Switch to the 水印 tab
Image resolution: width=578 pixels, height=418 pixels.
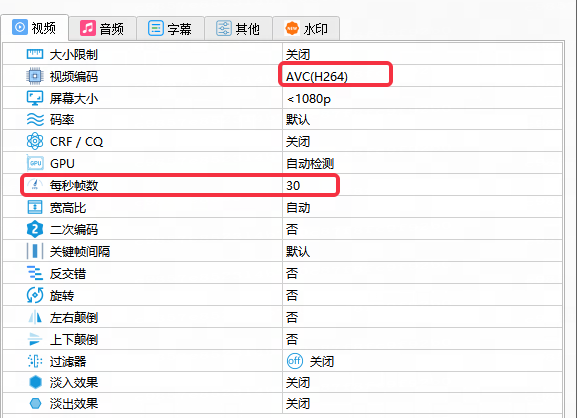click(306, 28)
